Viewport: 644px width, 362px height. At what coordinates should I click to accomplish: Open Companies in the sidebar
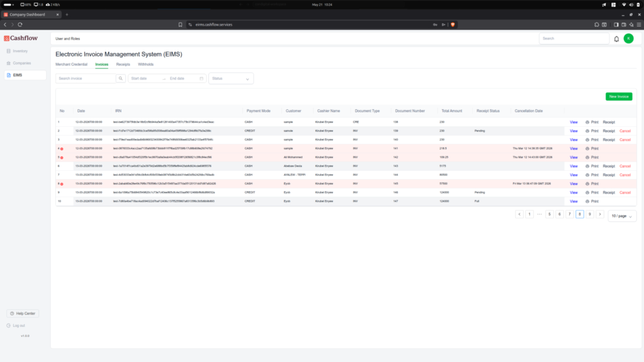click(x=22, y=63)
